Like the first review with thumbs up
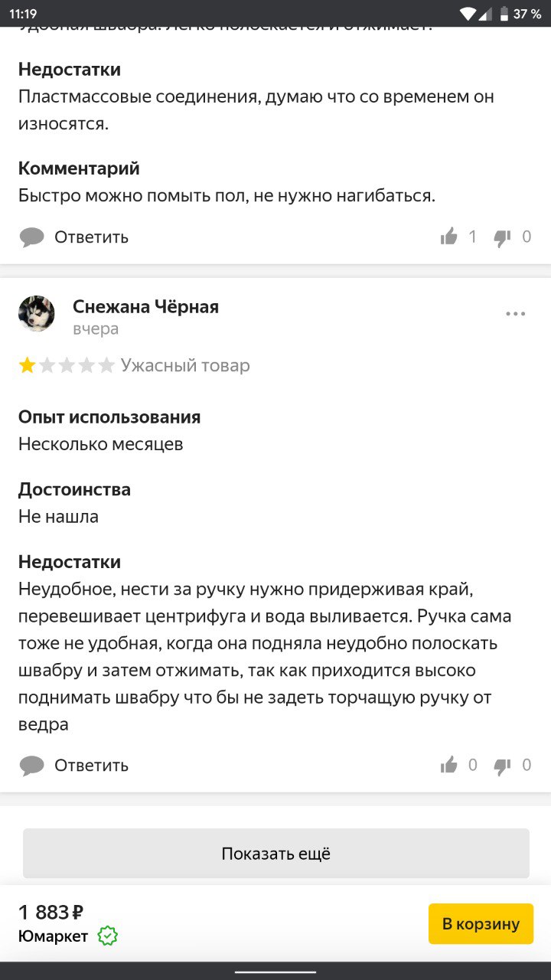 tap(449, 237)
